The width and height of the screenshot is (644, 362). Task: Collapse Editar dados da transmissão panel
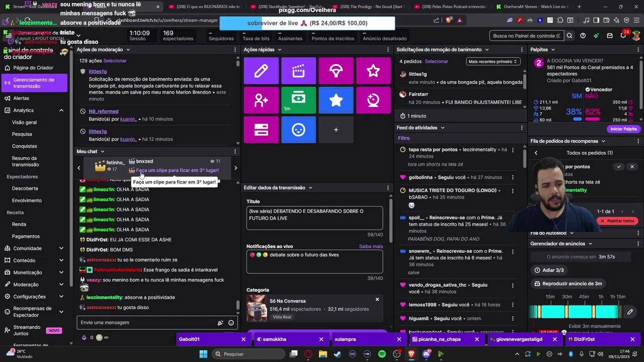point(310,188)
